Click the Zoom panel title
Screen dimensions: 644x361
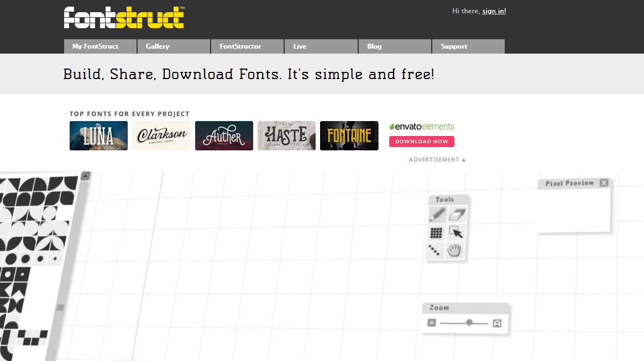pyautogui.click(x=439, y=307)
